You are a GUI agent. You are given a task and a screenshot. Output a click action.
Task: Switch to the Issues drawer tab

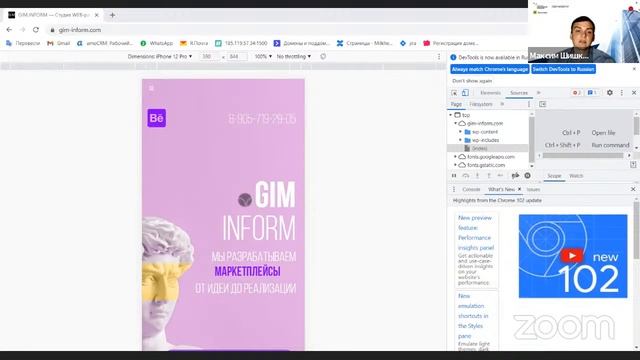(x=533, y=189)
